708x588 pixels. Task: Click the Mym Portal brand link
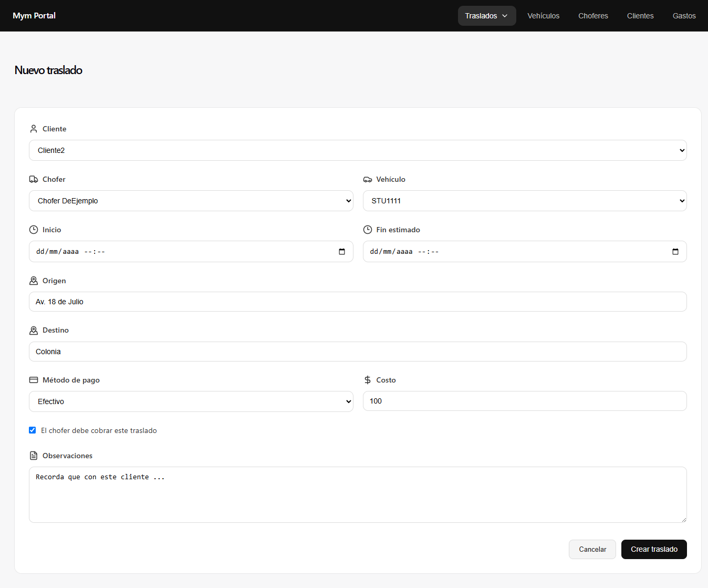[34, 16]
